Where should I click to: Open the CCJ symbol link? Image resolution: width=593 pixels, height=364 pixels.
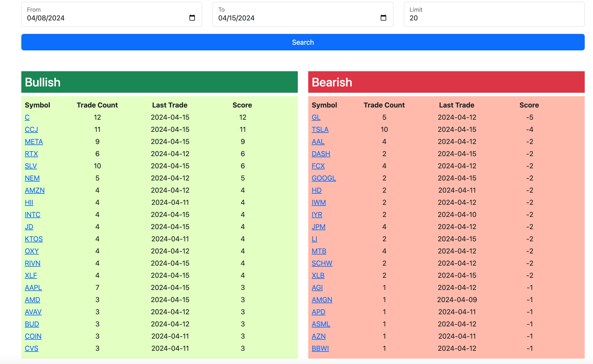tap(31, 129)
